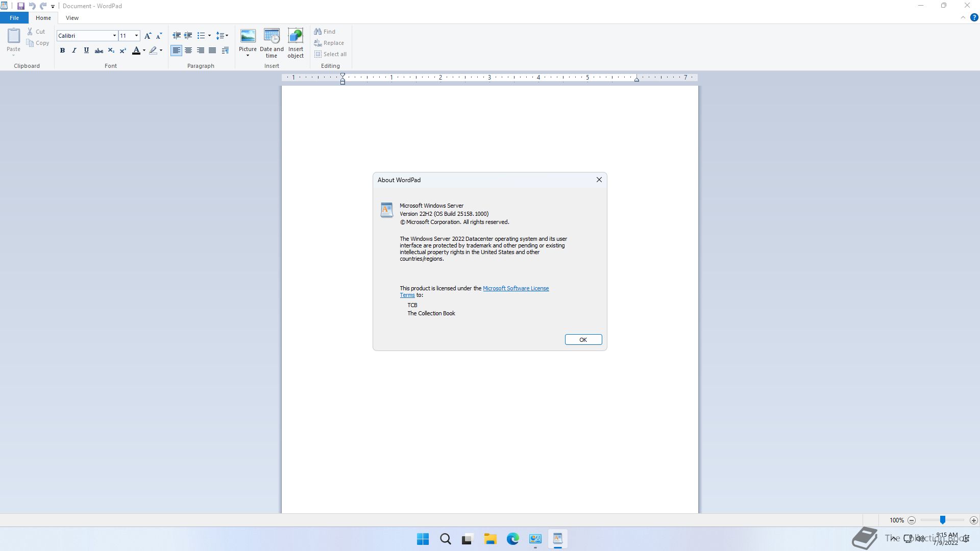Click the Picture insert icon
This screenshot has height=551, width=980.
pyautogui.click(x=248, y=36)
